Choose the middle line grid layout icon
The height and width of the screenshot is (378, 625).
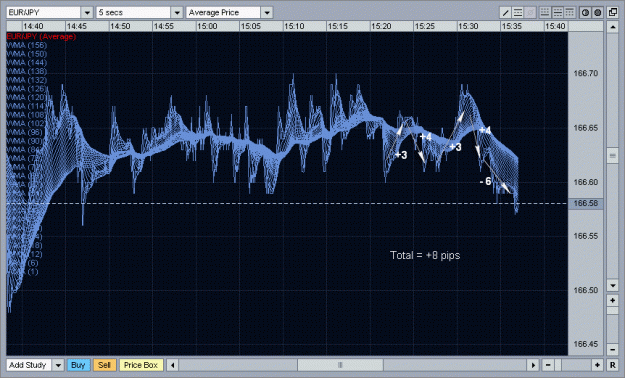(x=558, y=13)
